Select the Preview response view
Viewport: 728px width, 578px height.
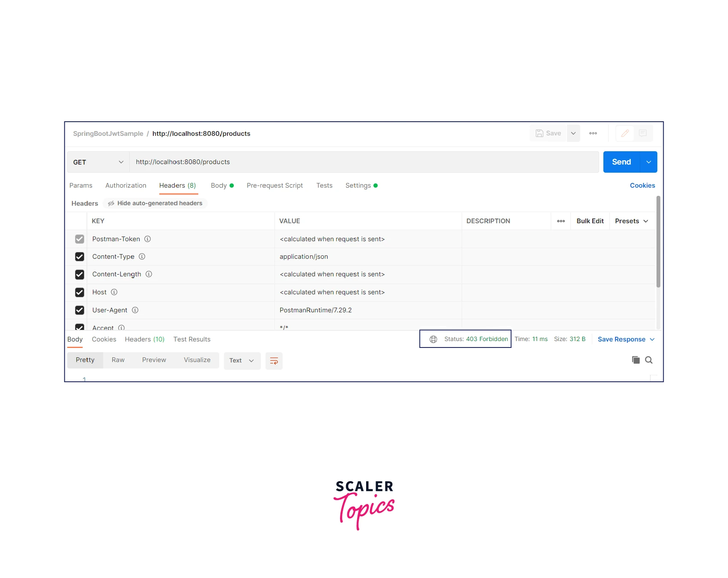tap(154, 360)
